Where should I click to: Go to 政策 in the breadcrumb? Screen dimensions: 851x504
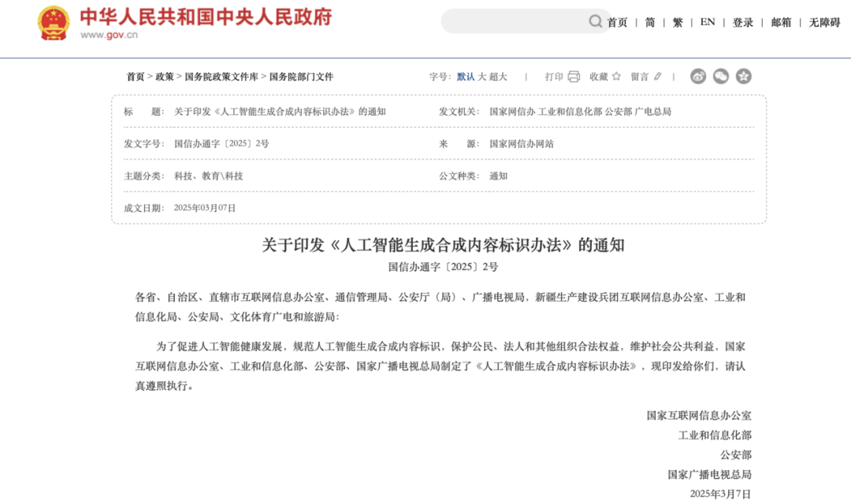point(165,76)
